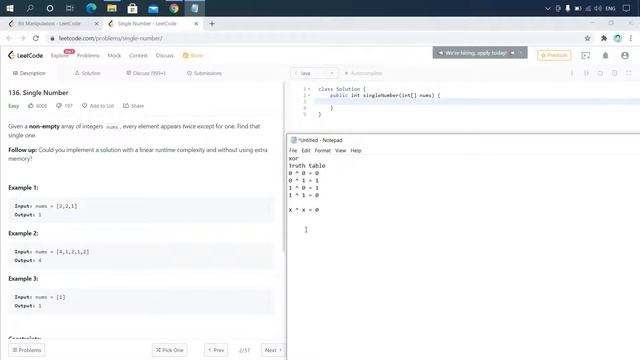Launch Microsoft Edge from the taskbar
640x360 pixels.
coord(91,8)
